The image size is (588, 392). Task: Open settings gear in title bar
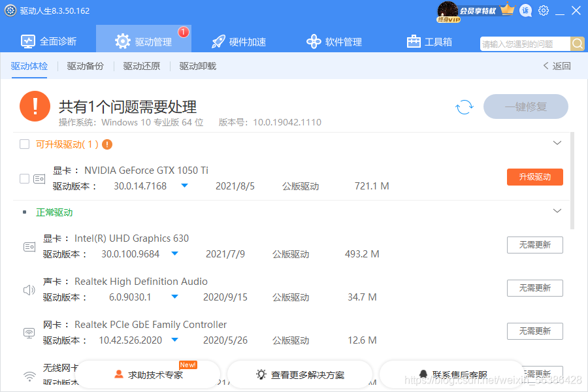(x=544, y=10)
